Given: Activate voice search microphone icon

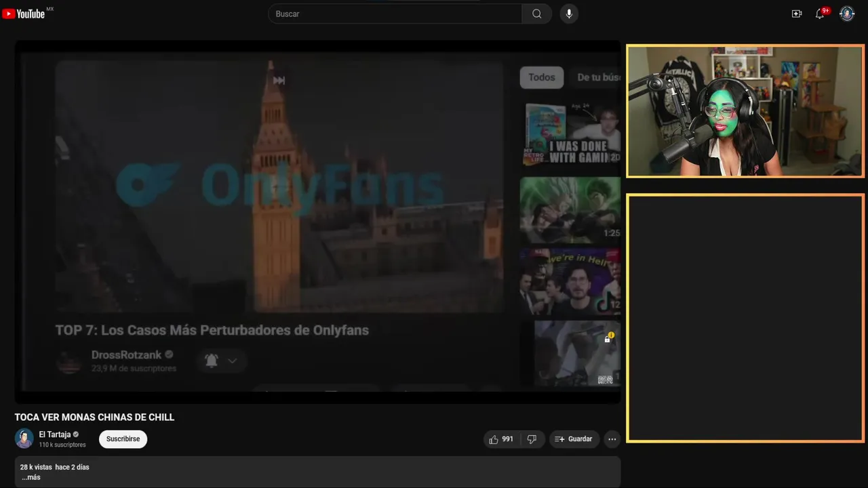Looking at the screenshot, I should [569, 14].
